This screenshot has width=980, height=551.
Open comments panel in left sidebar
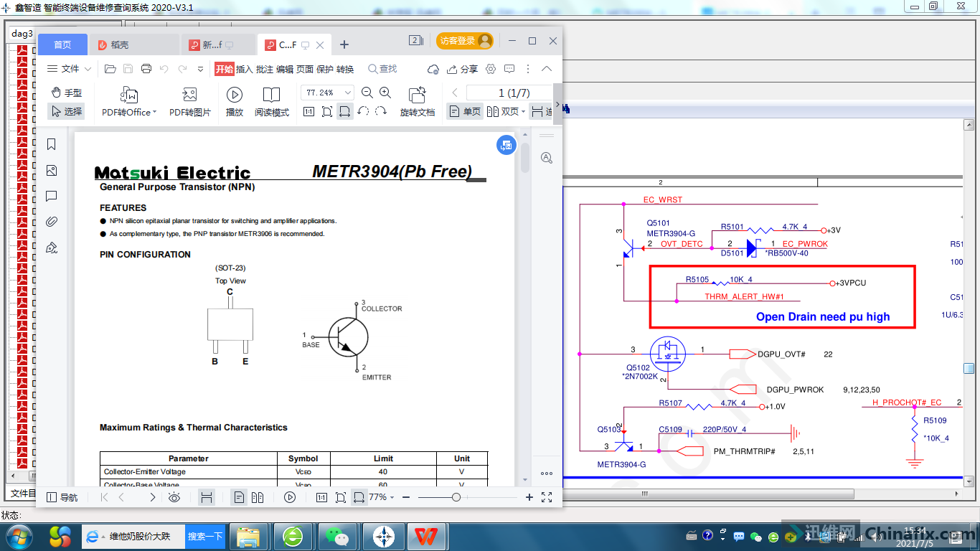pos(52,196)
